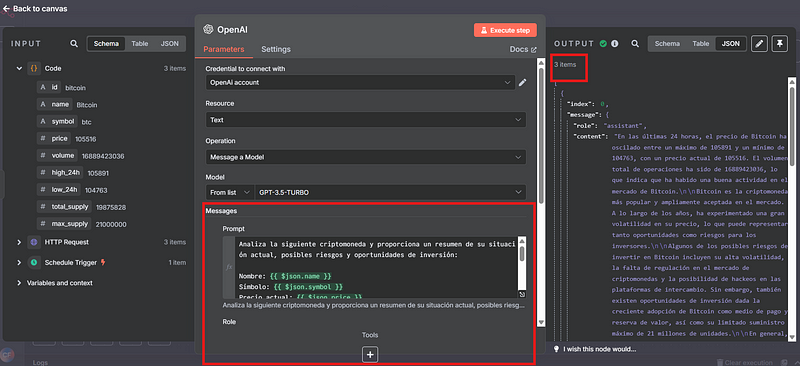The width and height of the screenshot is (800, 366).
Task: Expand Variables and context
Action: click(19, 283)
